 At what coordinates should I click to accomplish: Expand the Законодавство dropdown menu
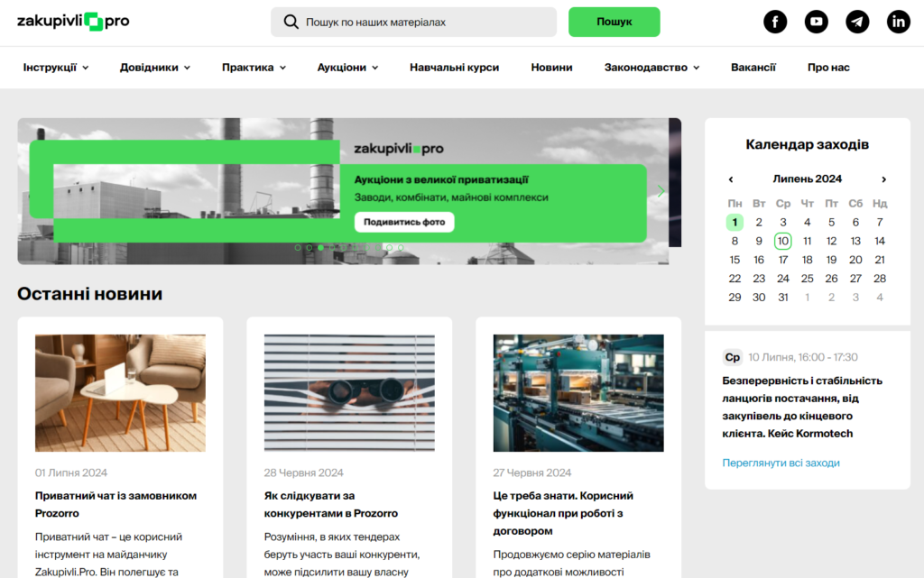click(x=651, y=68)
